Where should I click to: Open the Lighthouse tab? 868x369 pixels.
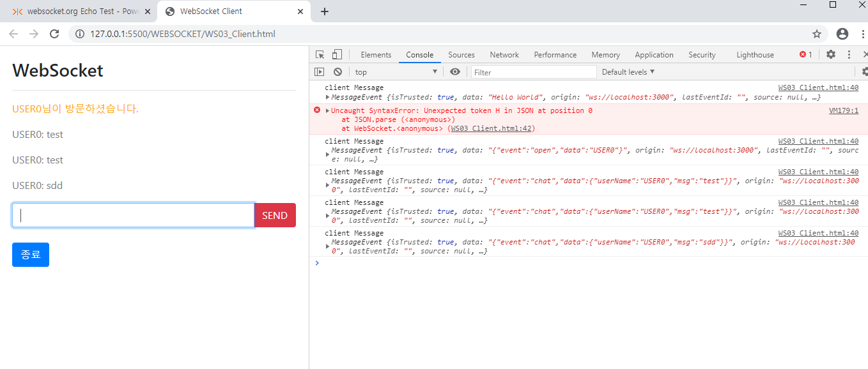pos(755,55)
